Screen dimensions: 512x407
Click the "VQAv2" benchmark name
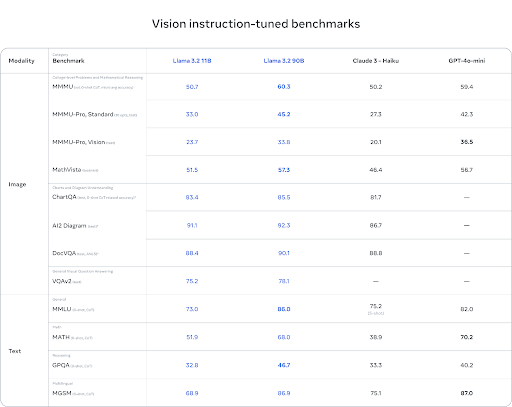[62, 281]
